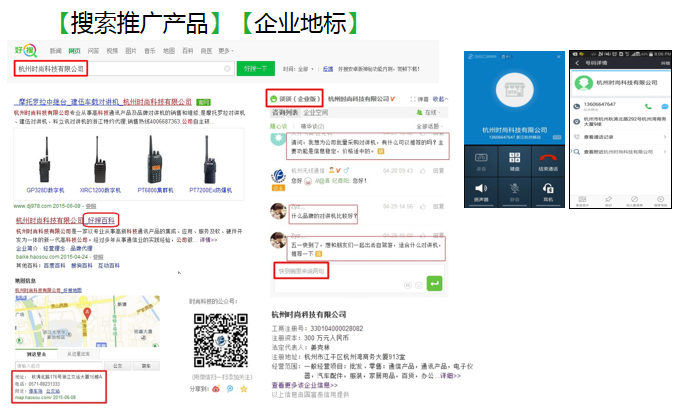The image size is (681, 416).
Task: Open the 时间: 全部 filter dropdown
Action: pos(298,69)
